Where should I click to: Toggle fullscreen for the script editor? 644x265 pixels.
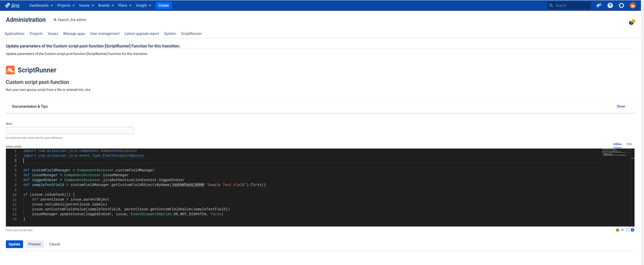(628, 230)
